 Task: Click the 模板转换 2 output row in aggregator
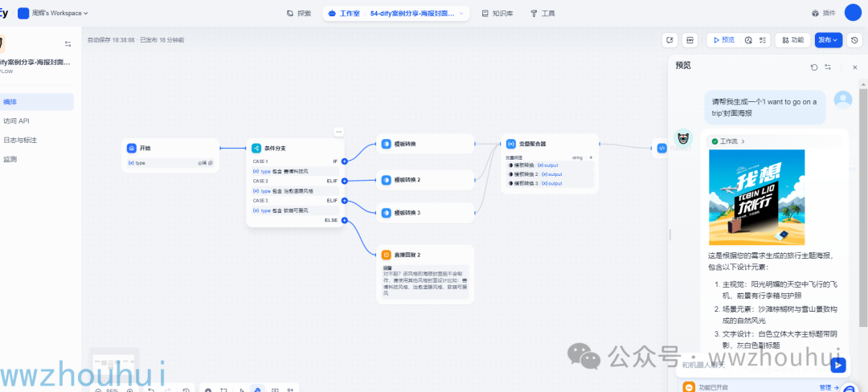(x=550, y=174)
